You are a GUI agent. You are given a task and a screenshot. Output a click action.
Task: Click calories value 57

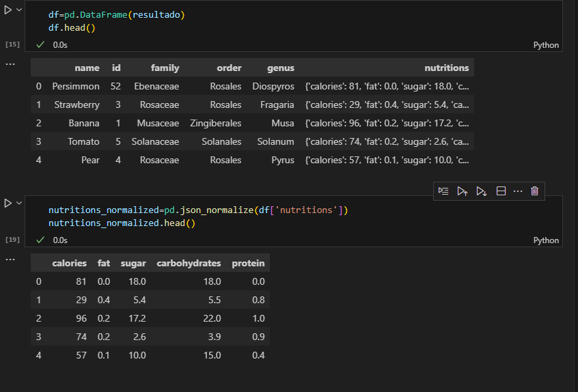pyautogui.click(x=81, y=355)
